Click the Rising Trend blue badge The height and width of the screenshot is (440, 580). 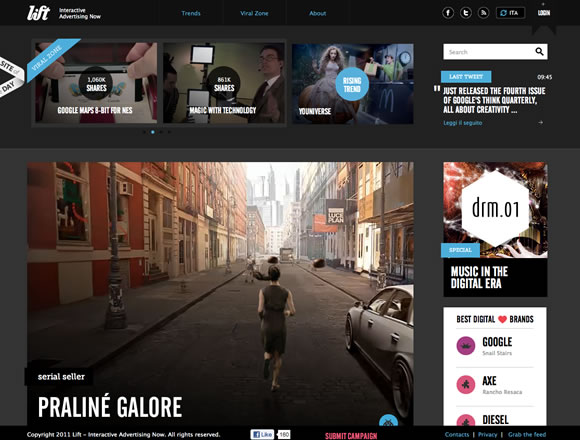(352, 84)
